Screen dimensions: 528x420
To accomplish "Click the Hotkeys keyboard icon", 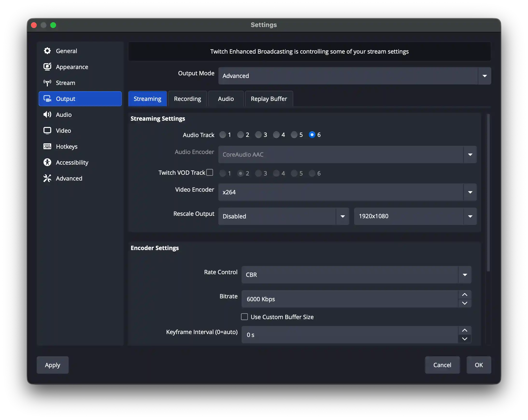I will (47, 146).
